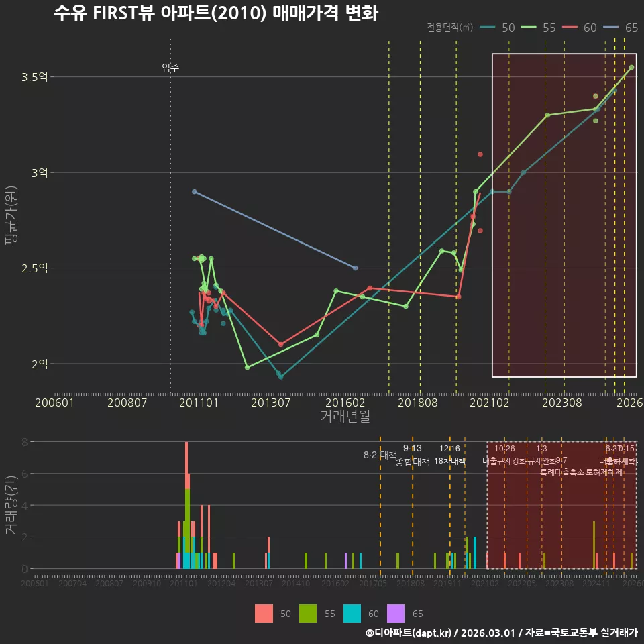The image size is (644, 644).
Task: Click the 9·13 종합대책 policy label
Action: 413,455
